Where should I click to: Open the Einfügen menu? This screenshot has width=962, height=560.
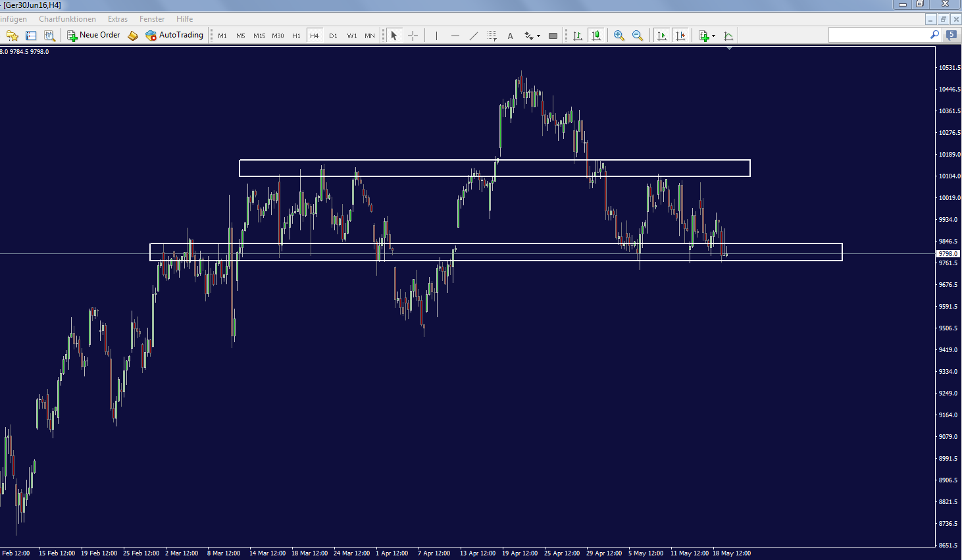[x=13, y=19]
